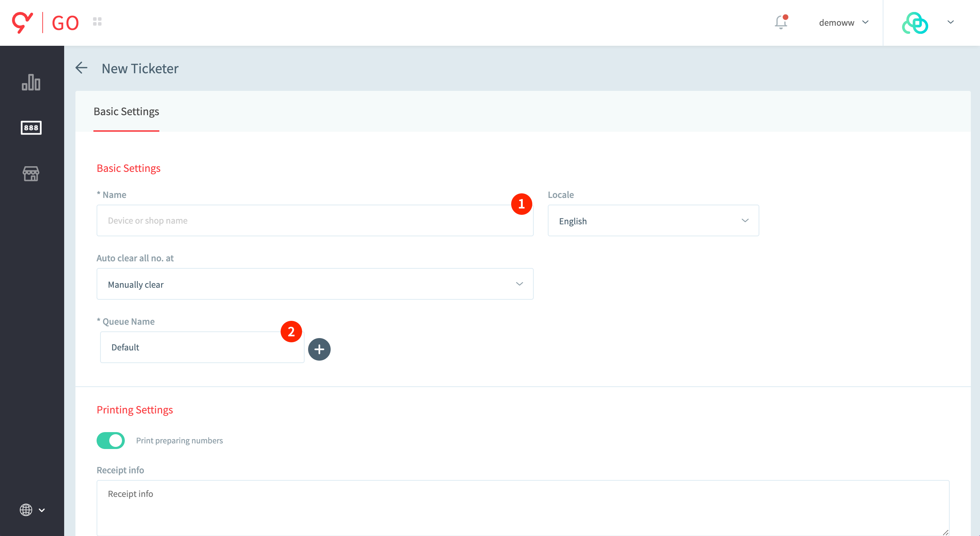This screenshot has height=536, width=980.
Task: Expand the chevron beside green logo
Action: (950, 22)
